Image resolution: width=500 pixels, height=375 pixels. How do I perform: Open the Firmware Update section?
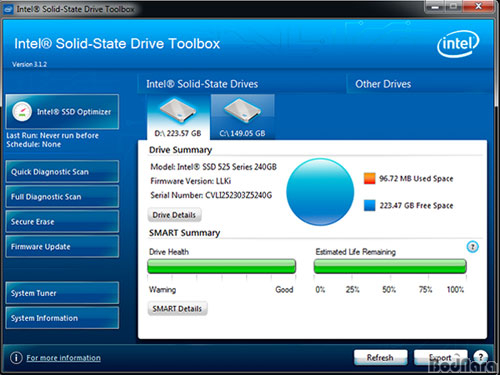point(62,247)
